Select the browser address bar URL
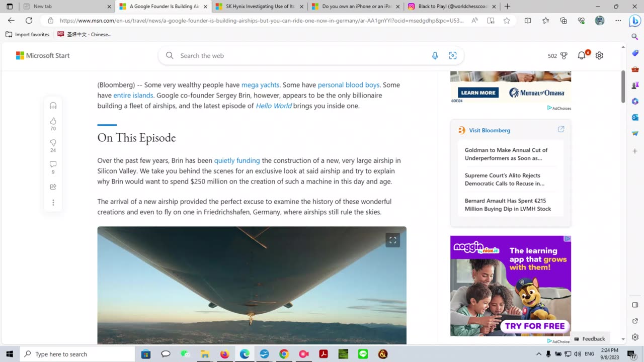The image size is (644, 362). [263, 21]
